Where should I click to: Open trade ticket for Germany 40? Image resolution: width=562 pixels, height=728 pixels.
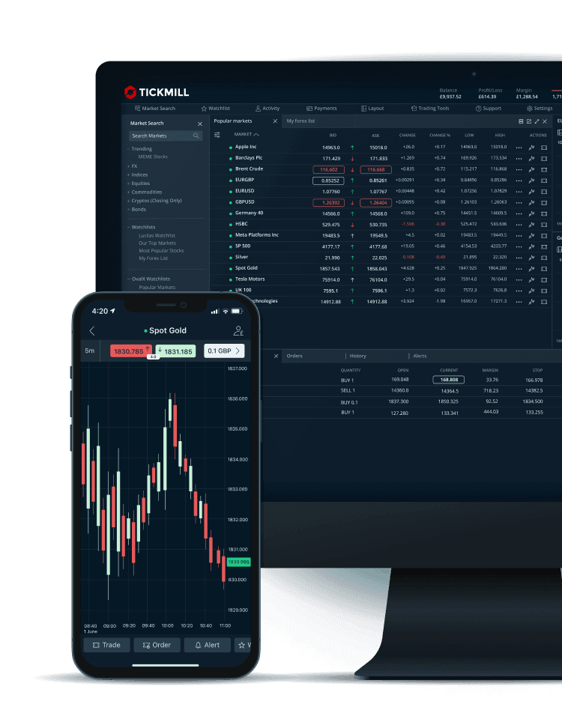click(x=544, y=213)
